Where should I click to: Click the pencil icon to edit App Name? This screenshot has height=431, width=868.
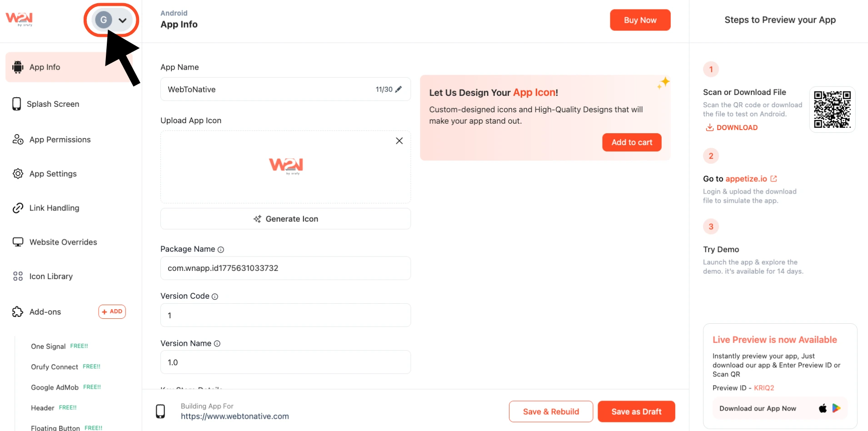pyautogui.click(x=399, y=90)
